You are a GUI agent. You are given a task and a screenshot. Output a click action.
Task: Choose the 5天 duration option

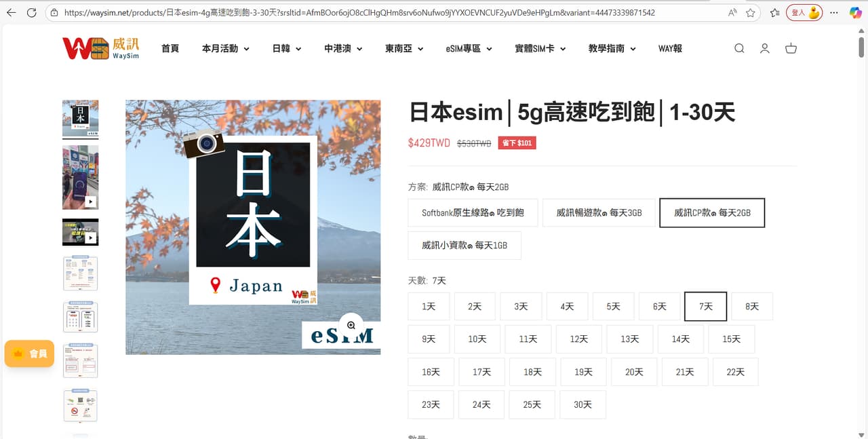tap(613, 306)
